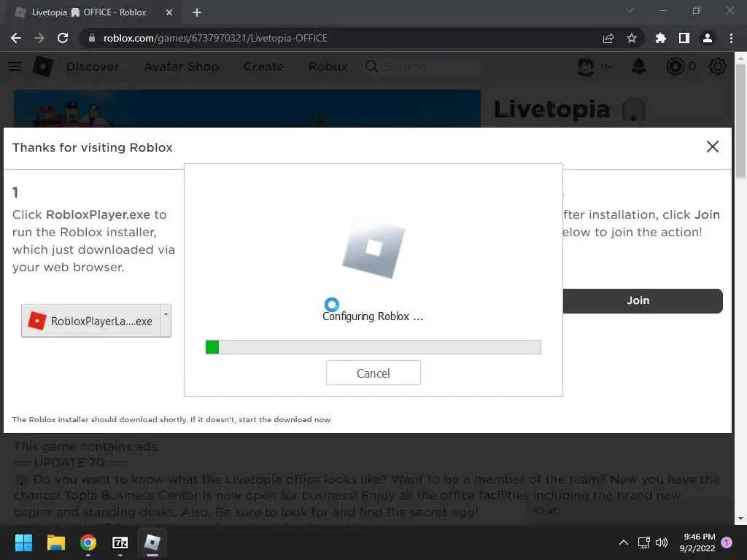This screenshot has height=560, width=747.
Task: Toggle the Chrome side panel
Action: (684, 38)
